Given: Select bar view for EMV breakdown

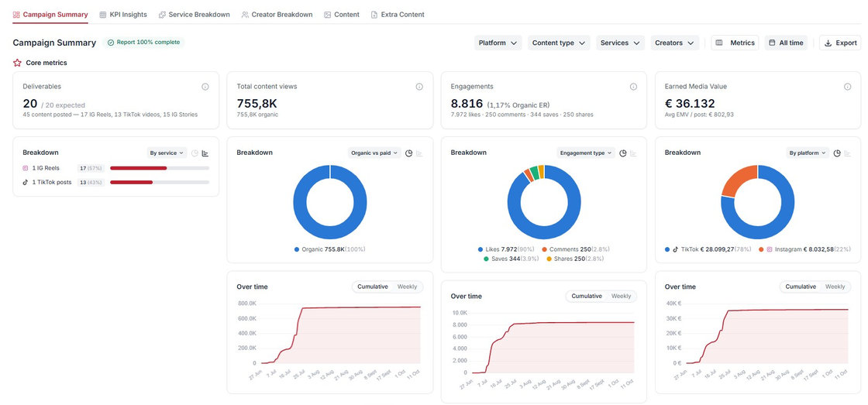Looking at the screenshot, I should (848, 153).
